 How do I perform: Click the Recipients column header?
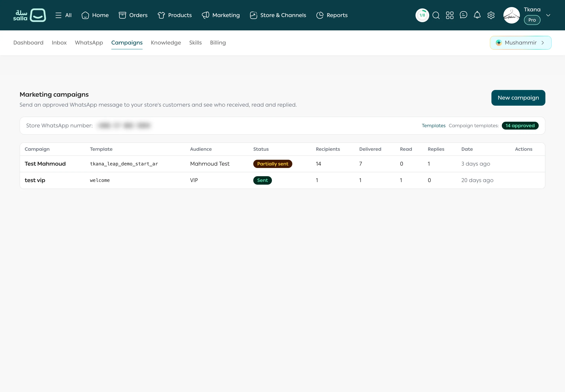[x=328, y=149]
